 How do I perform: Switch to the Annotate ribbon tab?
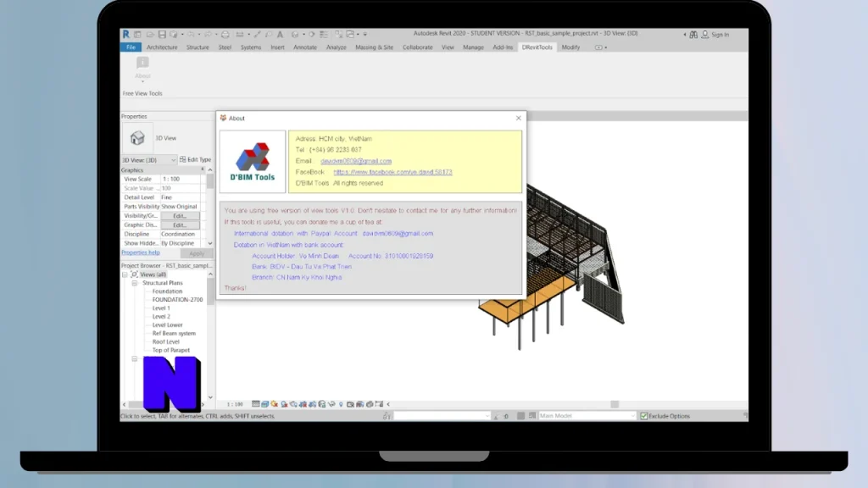(x=305, y=47)
